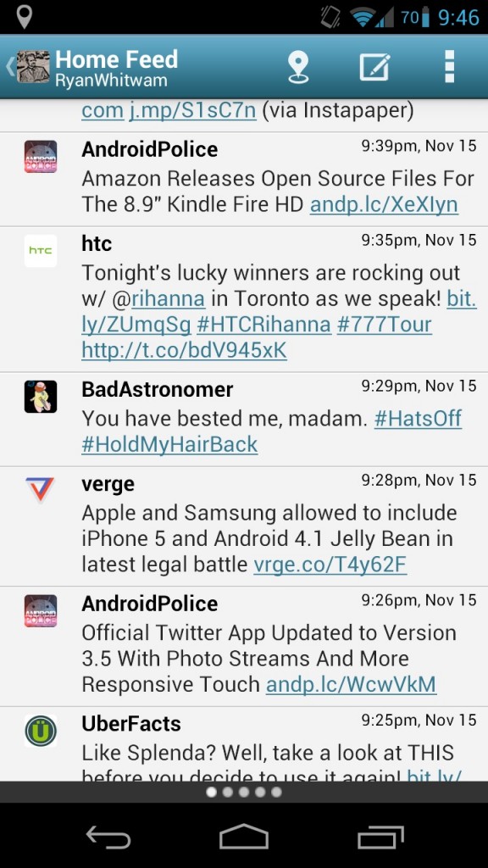Select the second page indicator dot
The image size is (488, 868).
pos(227,793)
